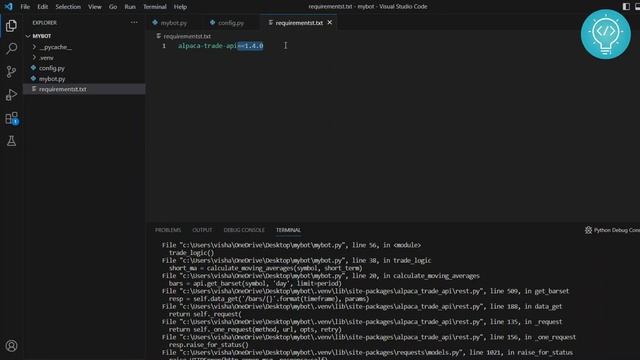The image size is (640, 360).
Task: Select the requirementst.txt editor tab
Action: (x=299, y=23)
